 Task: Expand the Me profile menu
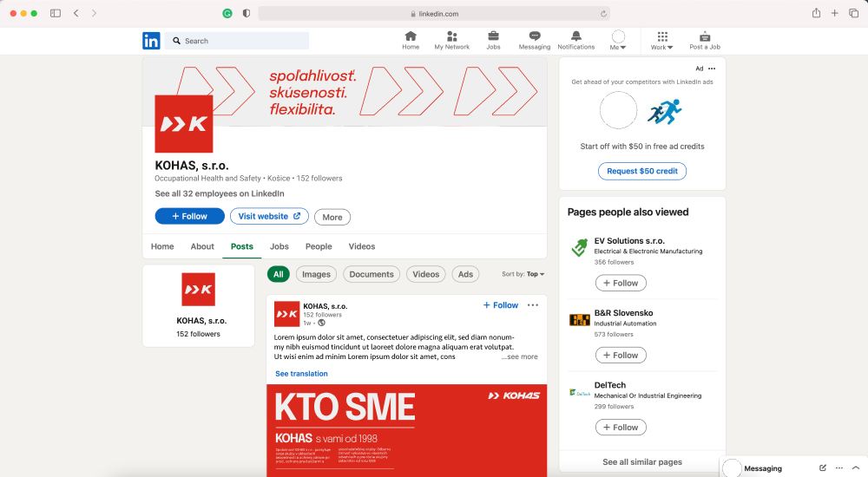pyautogui.click(x=618, y=41)
